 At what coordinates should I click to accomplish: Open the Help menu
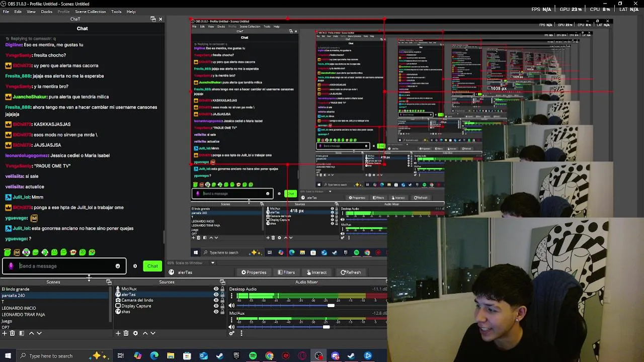pyautogui.click(x=131, y=12)
